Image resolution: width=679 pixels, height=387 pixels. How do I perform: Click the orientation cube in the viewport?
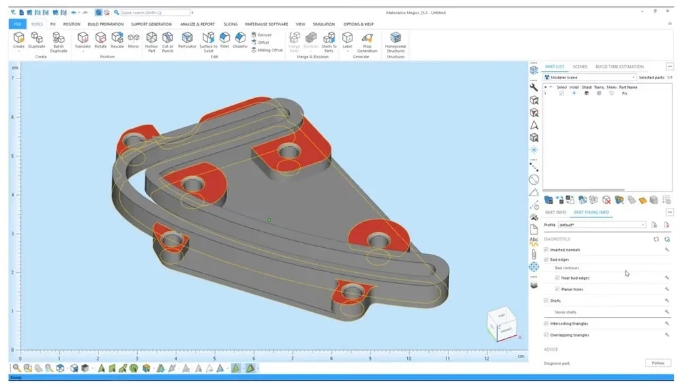click(501, 324)
